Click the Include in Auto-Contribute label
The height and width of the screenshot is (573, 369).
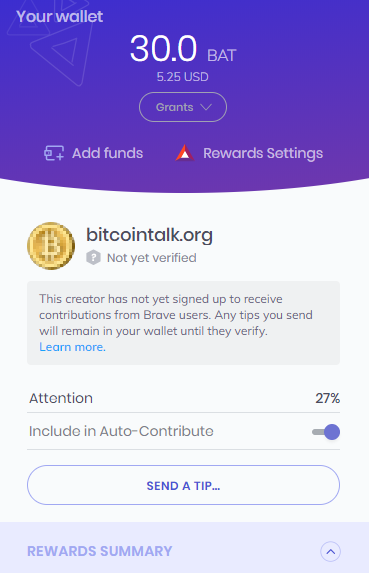[x=121, y=431]
